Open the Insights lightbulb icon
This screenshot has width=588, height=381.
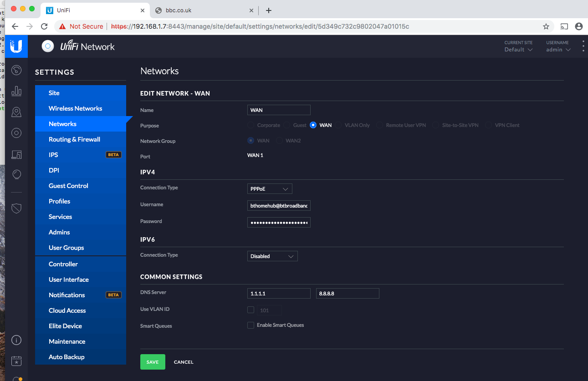[x=16, y=174]
